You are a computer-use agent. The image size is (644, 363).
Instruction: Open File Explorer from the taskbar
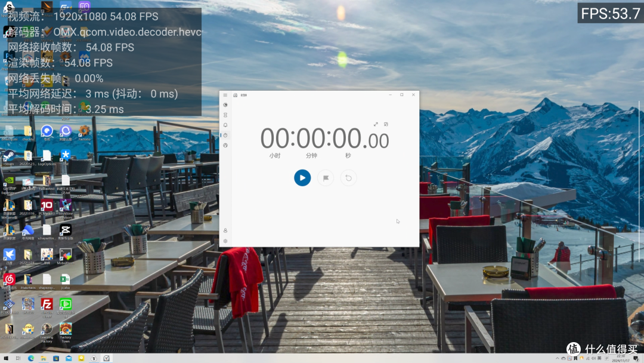tap(43, 358)
